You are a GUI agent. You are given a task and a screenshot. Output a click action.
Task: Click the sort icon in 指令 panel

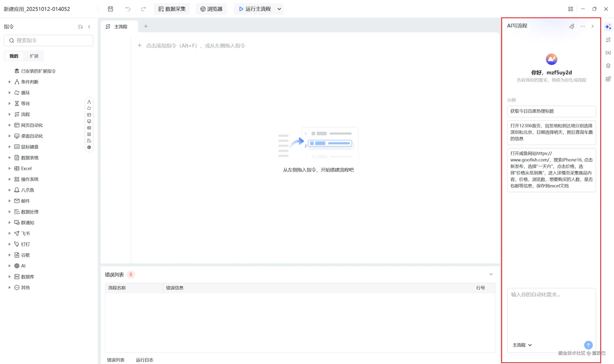point(80,27)
